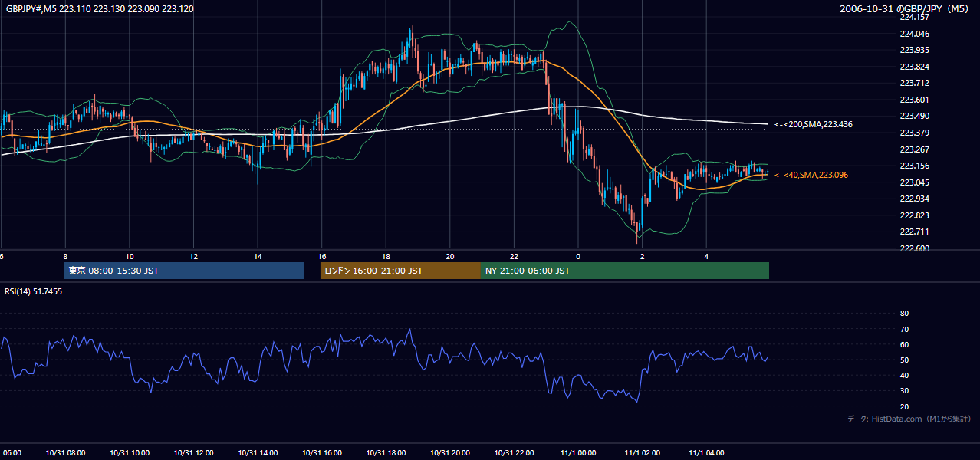This screenshot has width=980, height=460.
Task: Click the '10/31 14:00' bottom date label
Action: tap(258, 453)
